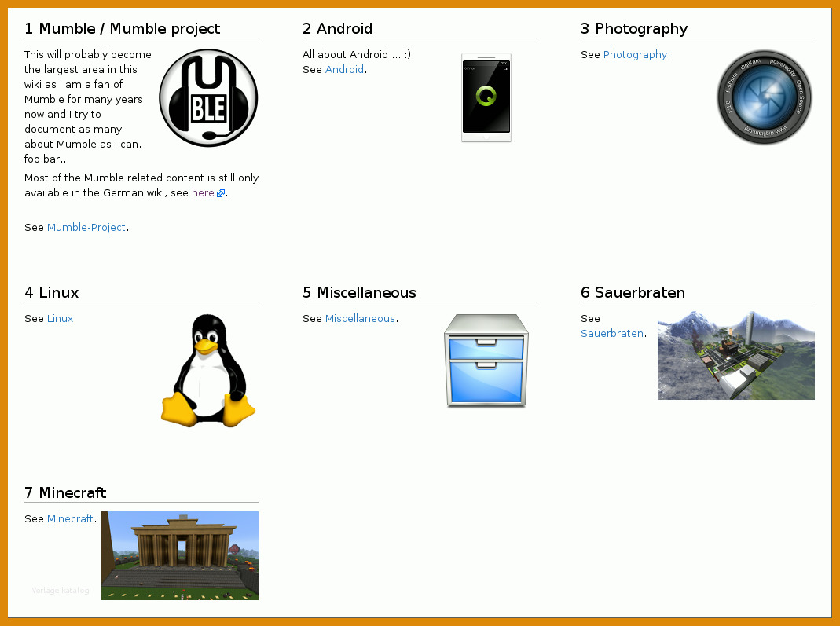Image resolution: width=840 pixels, height=626 pixels.
Task: Click the 'All about Android ... :)' text
Action: point(357,55)
